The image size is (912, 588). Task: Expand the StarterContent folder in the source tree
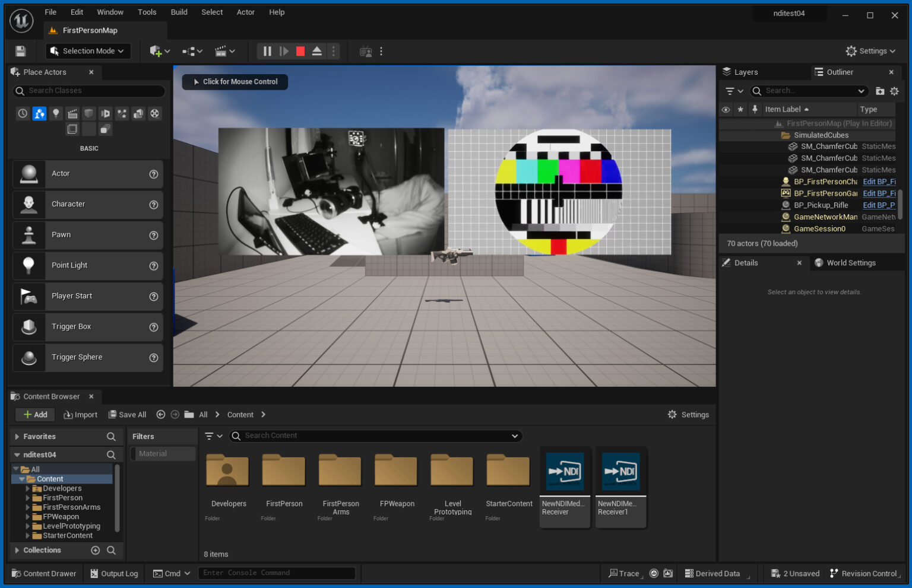tap(27, 535)
